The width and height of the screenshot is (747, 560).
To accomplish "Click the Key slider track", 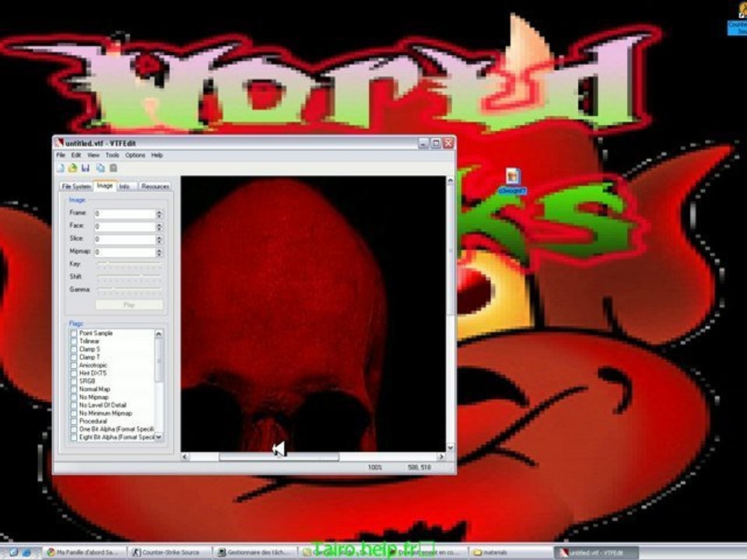I will (x=130, y=264).
